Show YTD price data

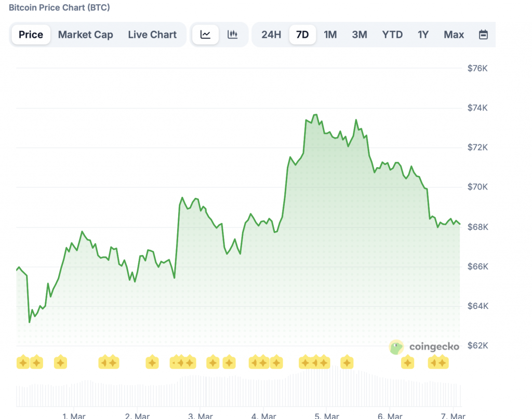pos(392,34)
